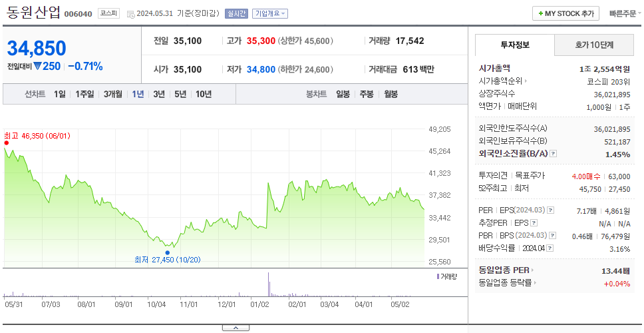Click the 전일 value 35,100

188,41
